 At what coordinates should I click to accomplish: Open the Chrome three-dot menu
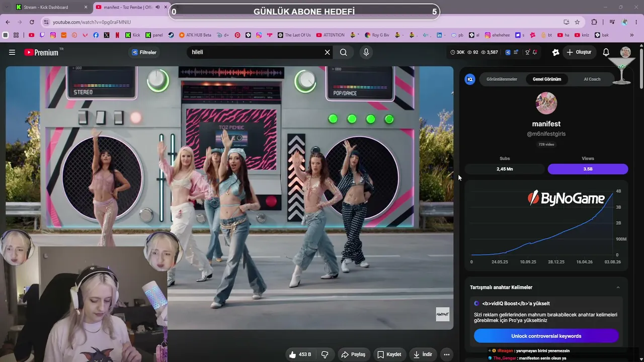[636, 22]
